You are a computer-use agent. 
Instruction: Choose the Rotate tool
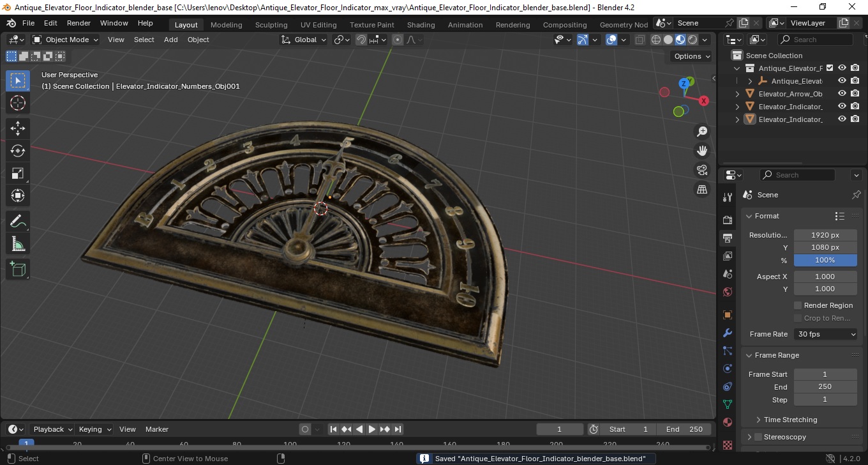[x=18, y=151]
